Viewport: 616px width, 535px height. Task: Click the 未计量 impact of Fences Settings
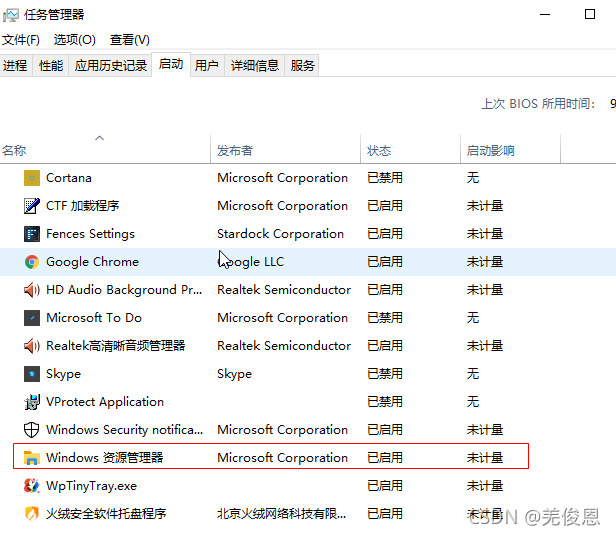click(485, 234)
